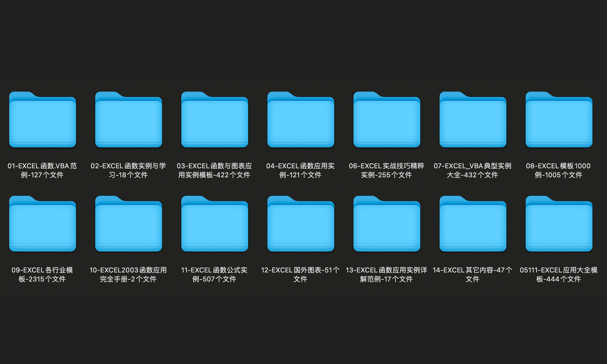Select the 11-EXCEL函数公式实例 folder icon
Viewport: 607px width, 364px height.
pos(215,224)
